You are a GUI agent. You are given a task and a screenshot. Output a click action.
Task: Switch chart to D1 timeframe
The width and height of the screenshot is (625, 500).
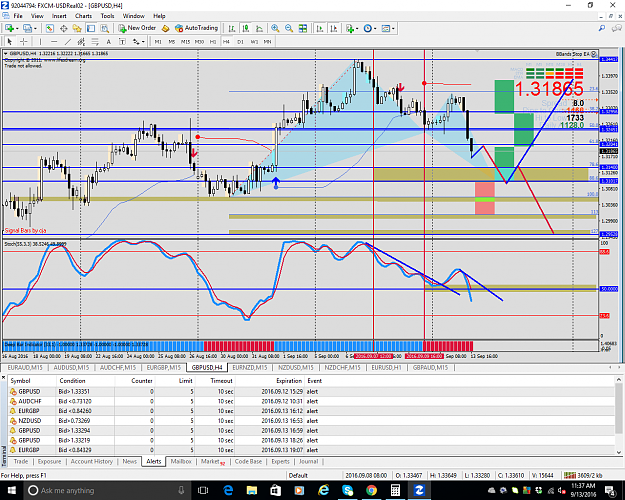[240, 41]
